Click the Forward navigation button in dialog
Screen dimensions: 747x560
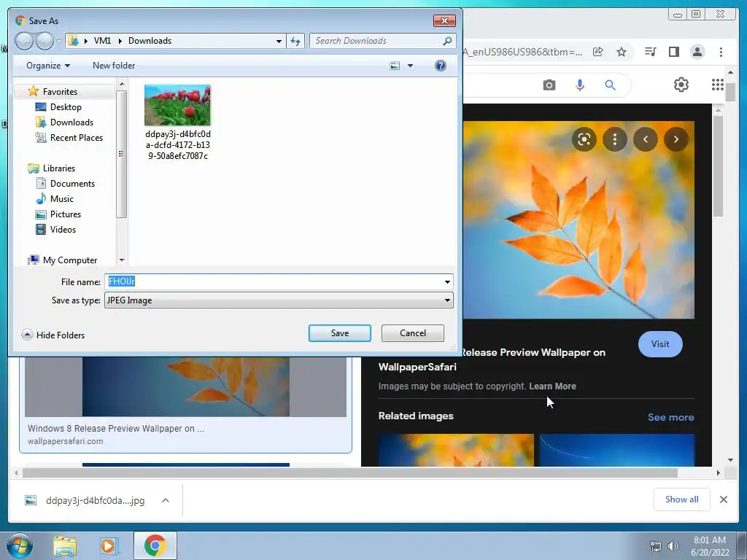pyautogui.click(x=44, y=41)
